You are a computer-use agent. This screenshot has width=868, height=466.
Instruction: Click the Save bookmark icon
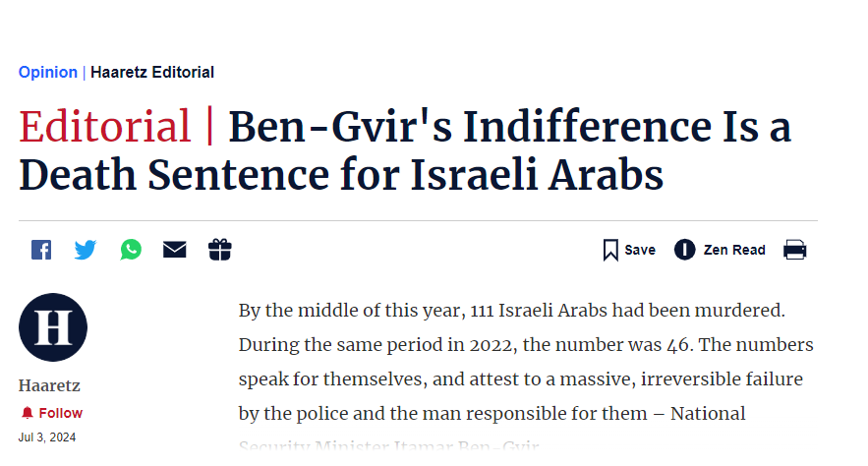[x=610, y=250]
